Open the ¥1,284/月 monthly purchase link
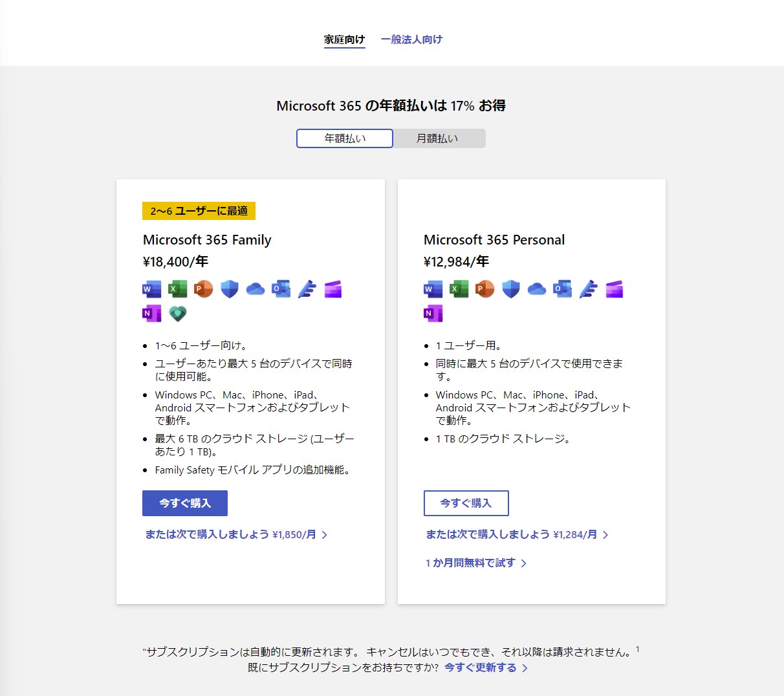 517,534
